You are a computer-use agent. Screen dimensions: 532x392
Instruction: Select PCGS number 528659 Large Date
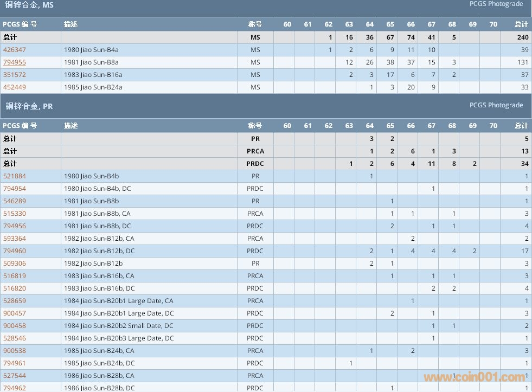coord(15,301)
